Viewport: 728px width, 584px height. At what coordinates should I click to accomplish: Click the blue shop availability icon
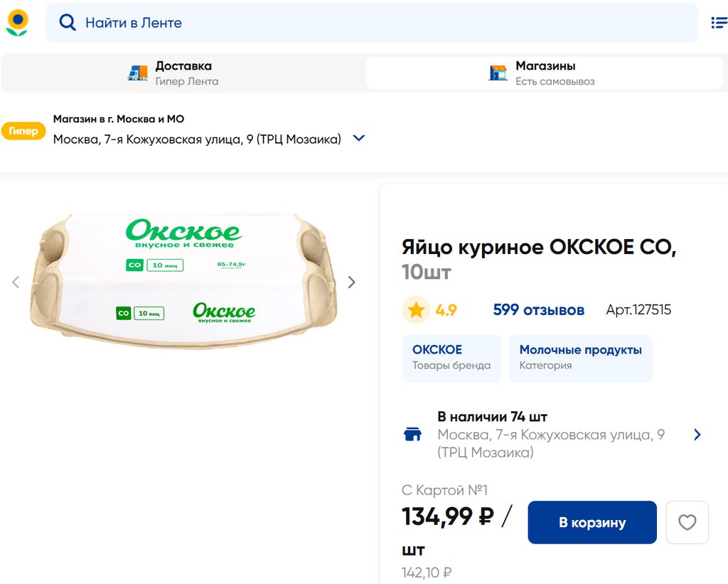pyautogui.click(x=413, y=435)
